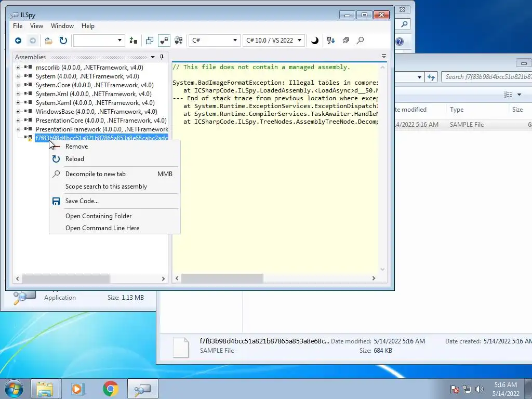Choose Open Command Line Here

(x=115, y=228)
